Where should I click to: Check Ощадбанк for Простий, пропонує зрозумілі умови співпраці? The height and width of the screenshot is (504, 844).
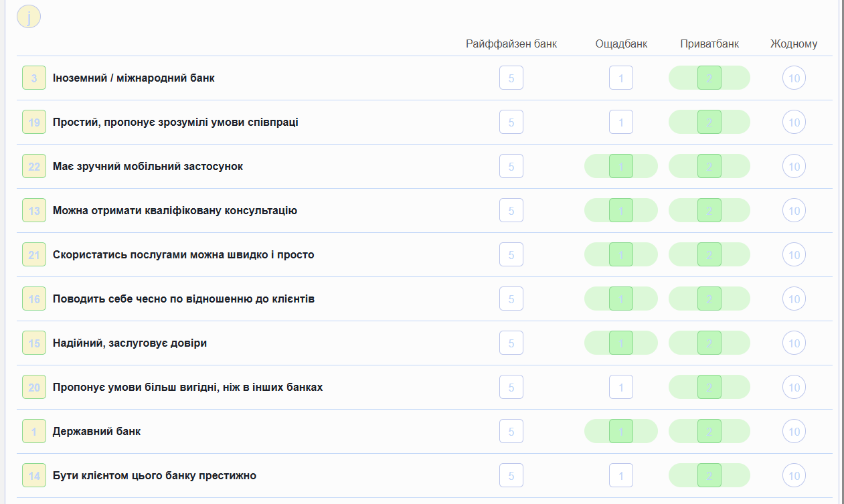pyautogui.click(x=621, y=122)
